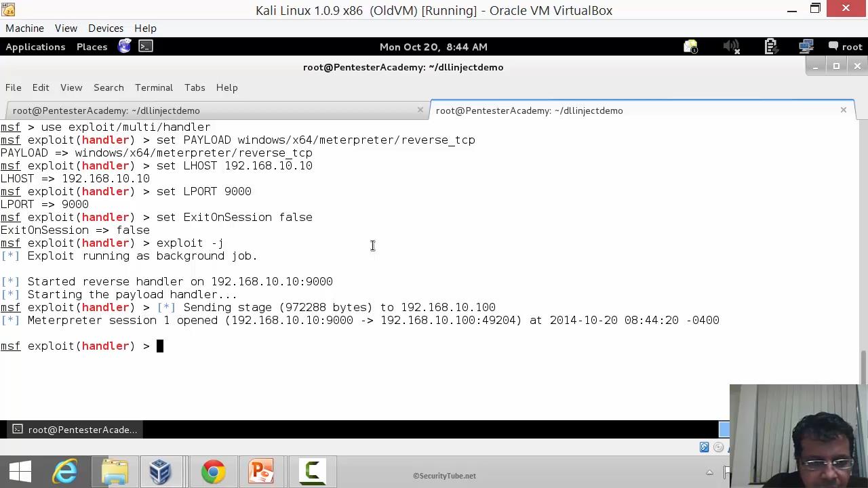This screenshot has height=488, width=868.
Task: Click the VirtualBox optical disk status indicator
Action: point(719,447)
